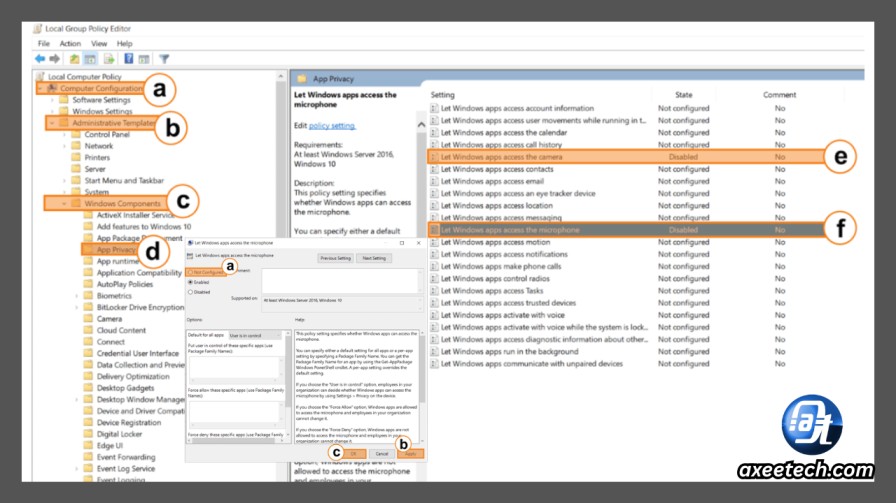Collapse the Computer Configuration node
This screenshot has width=896, height=503.
[40, 89]
